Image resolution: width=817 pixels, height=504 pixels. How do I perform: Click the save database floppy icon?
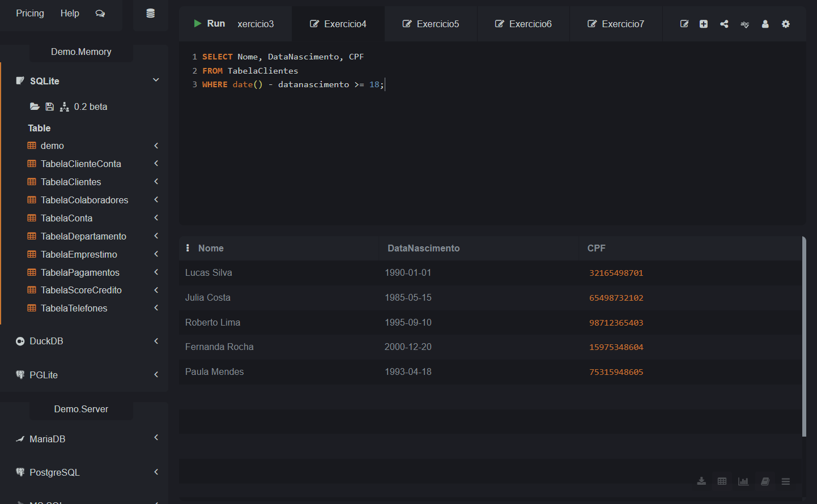click(50, 106)
